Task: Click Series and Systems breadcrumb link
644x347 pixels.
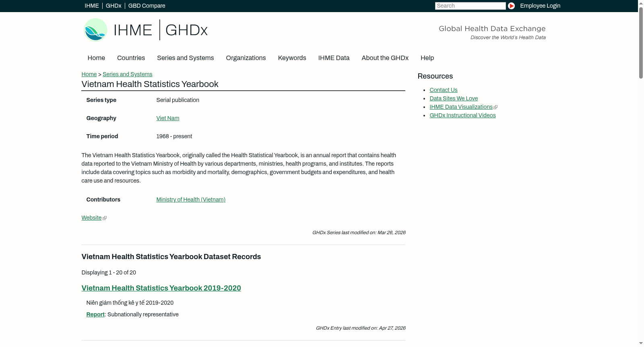Action: point(127,74)
